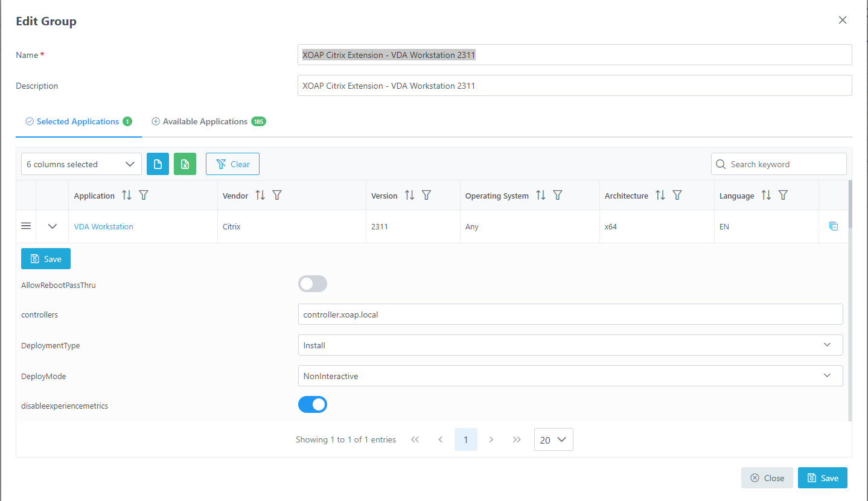The image size is (868, 501).
Task: Open the VDA Workstation row actions menu
Action: click(26, 226)
